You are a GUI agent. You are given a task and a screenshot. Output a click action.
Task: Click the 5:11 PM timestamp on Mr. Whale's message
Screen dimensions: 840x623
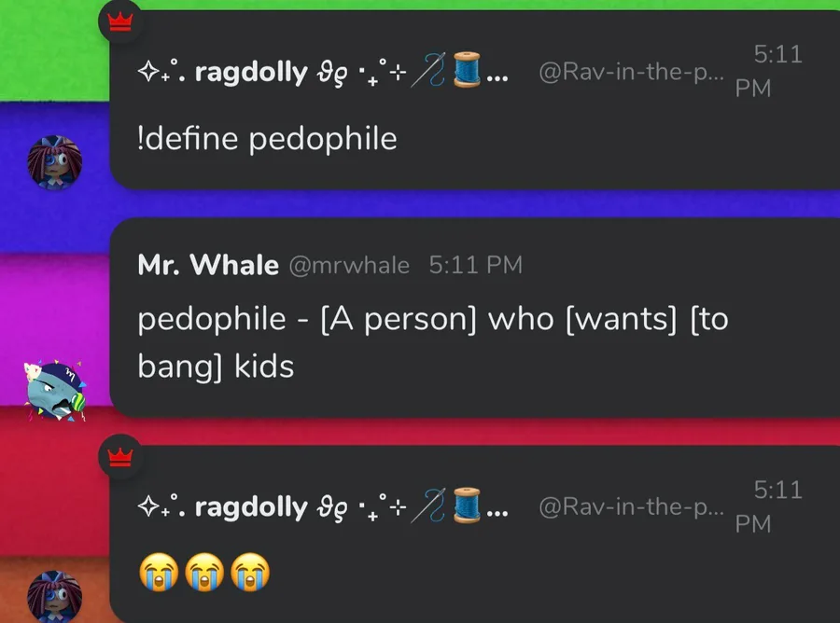click(x=475, y=265)
